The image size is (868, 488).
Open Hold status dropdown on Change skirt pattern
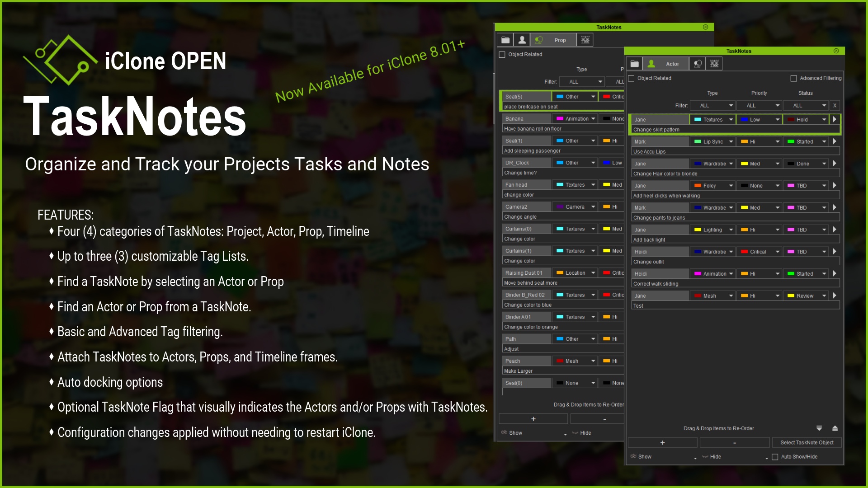pyautogui.click(x=806, y=119)
